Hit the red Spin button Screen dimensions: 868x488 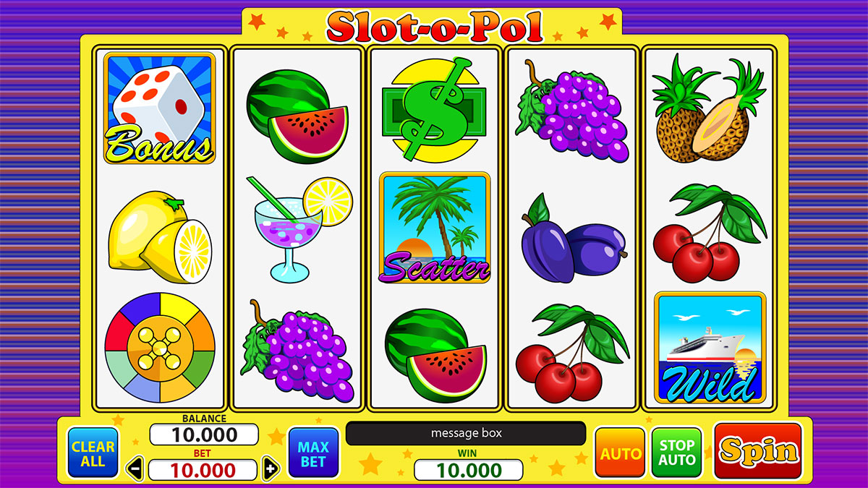coord(758,450)
